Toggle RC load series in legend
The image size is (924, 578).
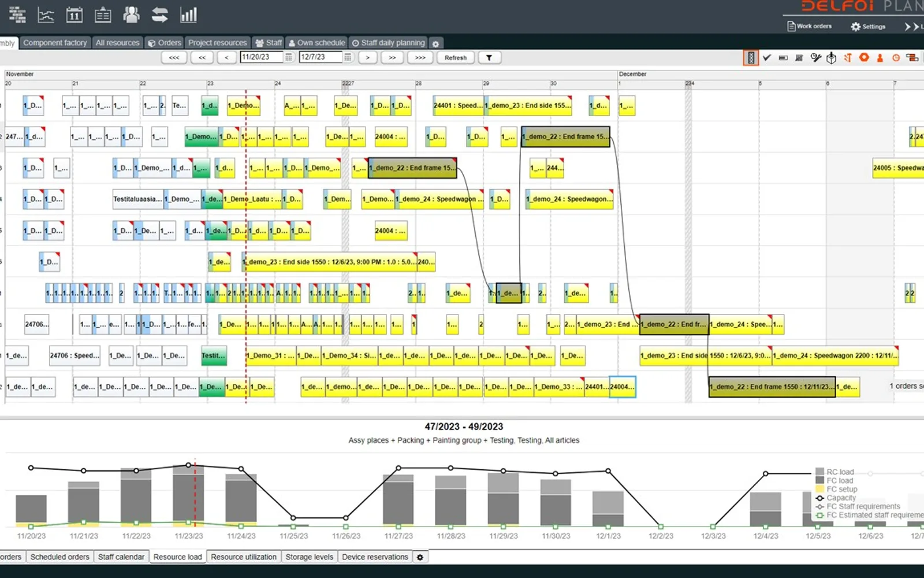[x=834, y=472]
